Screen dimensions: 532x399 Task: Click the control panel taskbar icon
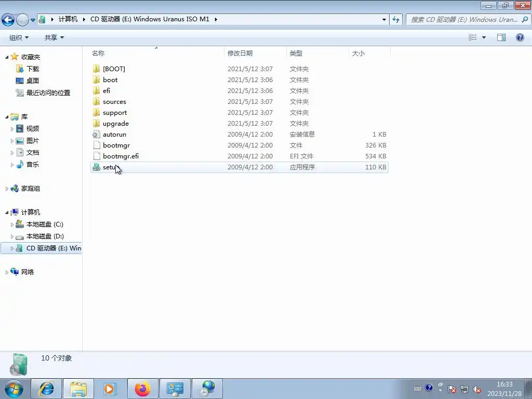point(175,389)
